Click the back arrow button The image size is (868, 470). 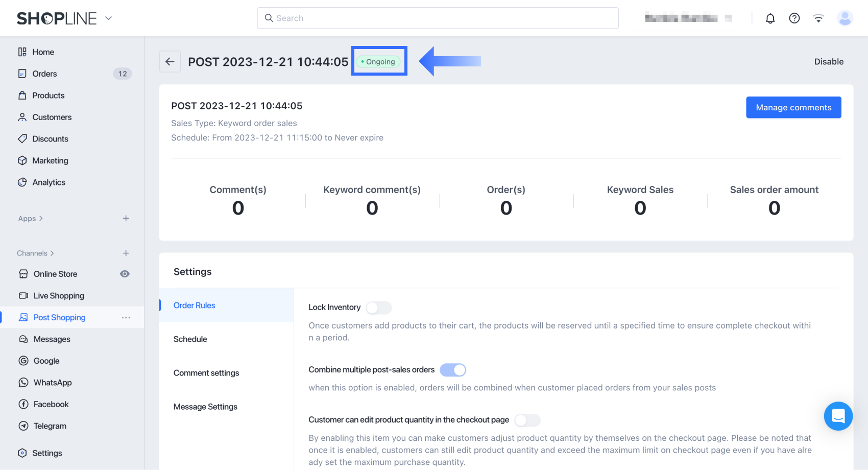[x=170, y=62]
